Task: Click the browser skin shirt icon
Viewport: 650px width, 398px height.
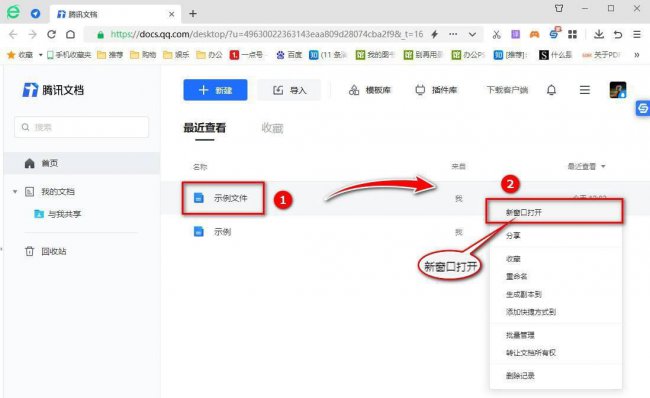Action: coord(559,8)
